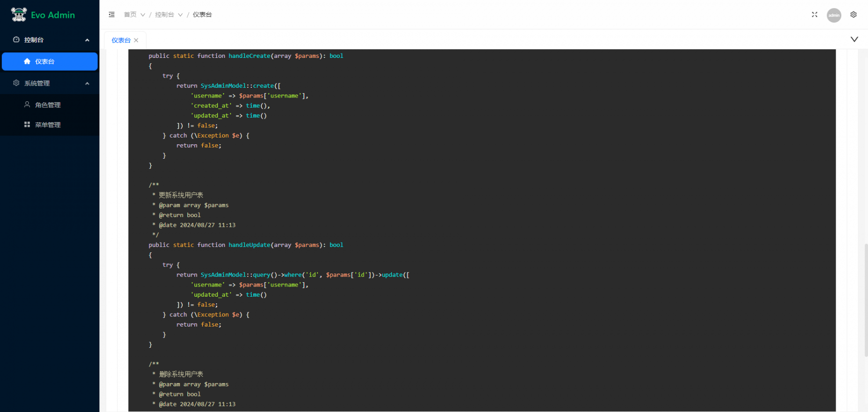Click the home icon on 仪表台 item
The image size is (868, 412).
(x=27, y=61)
